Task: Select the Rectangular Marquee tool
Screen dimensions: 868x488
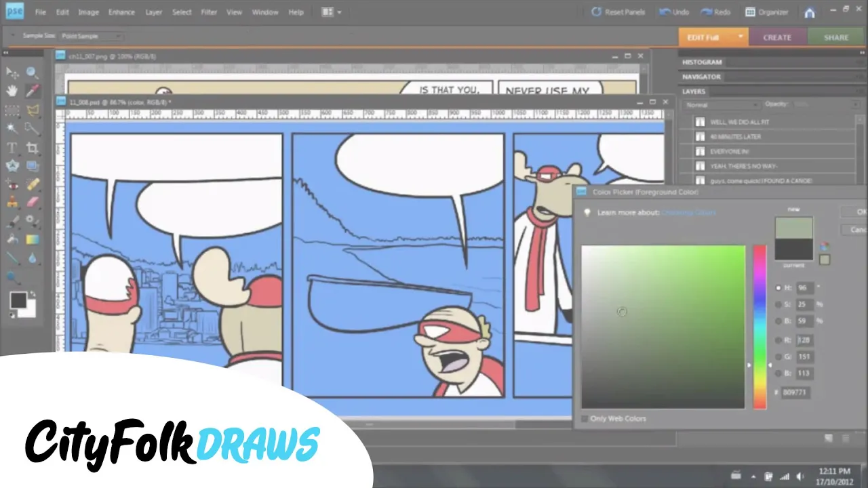Action: [12, 110]
